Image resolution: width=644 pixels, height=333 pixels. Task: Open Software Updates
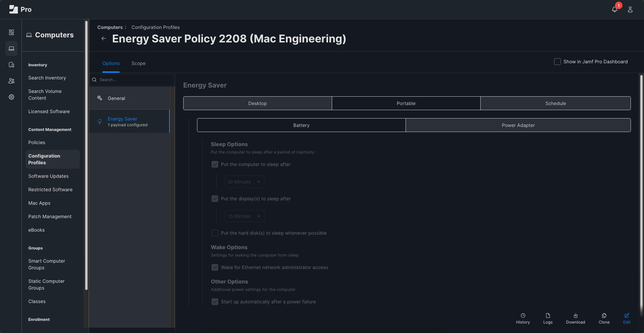coord(49,176)
